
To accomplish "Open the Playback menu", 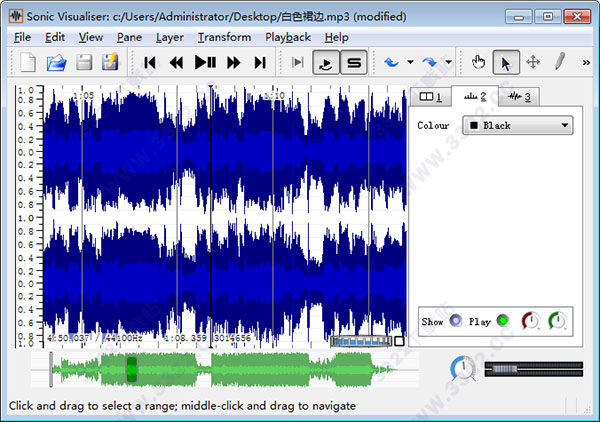I will tap(288, 37).
